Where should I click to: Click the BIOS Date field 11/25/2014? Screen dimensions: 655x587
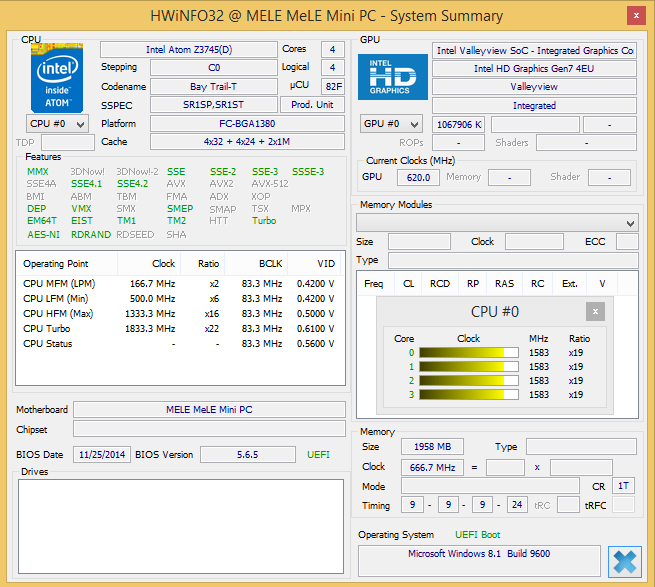tap(102, 455)
